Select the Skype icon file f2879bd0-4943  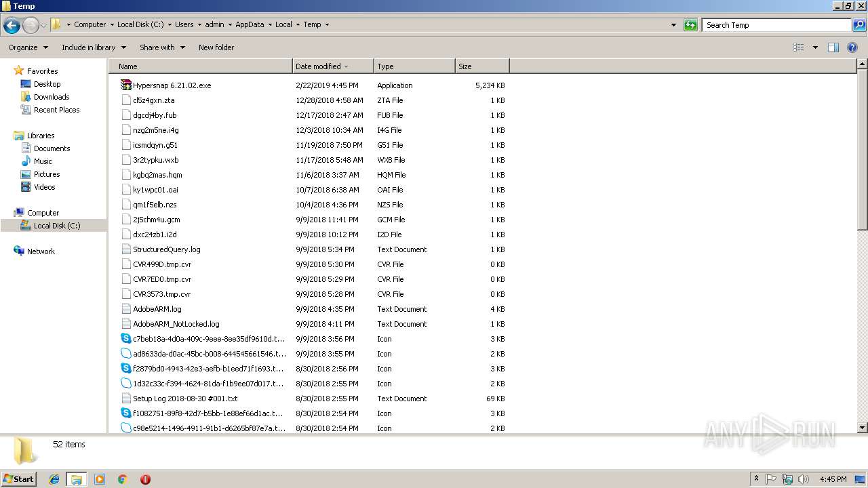pyautogui.click(x=126, y=369)
